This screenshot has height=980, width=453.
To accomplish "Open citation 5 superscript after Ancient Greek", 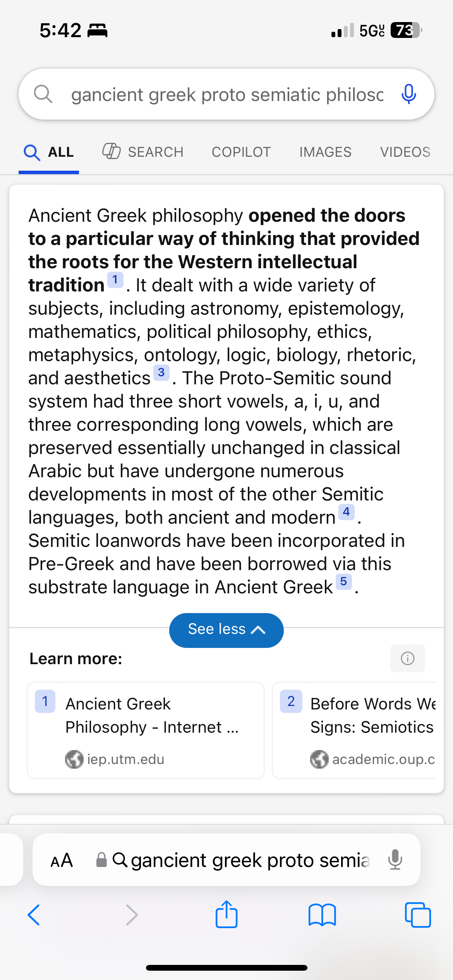I will pyautogui.click(x=343, y=582).
